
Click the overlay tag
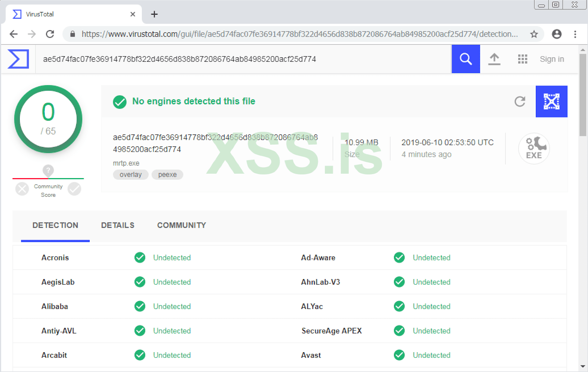[x=130, y=175]
